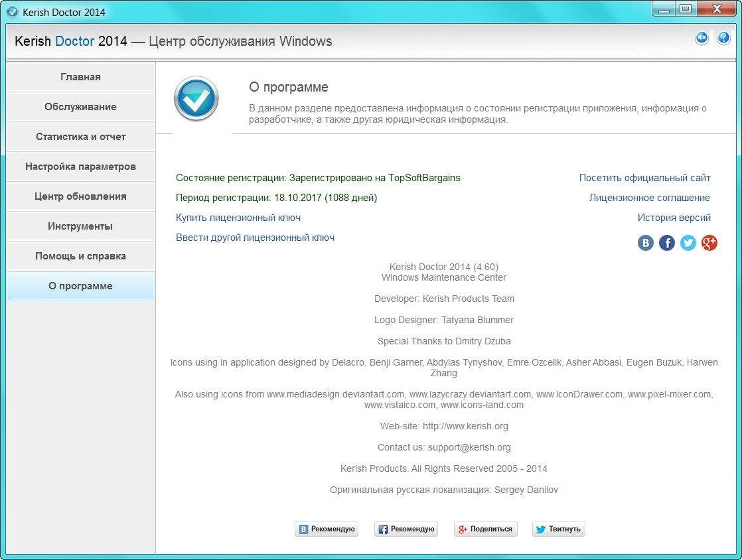Open История версий link
The height and width of the screenshot is (560, 742).
pos(674,218)
